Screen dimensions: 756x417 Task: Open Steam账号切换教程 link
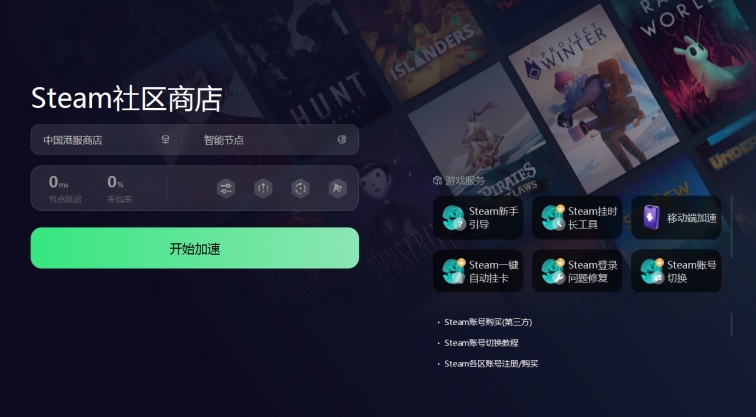481,343
